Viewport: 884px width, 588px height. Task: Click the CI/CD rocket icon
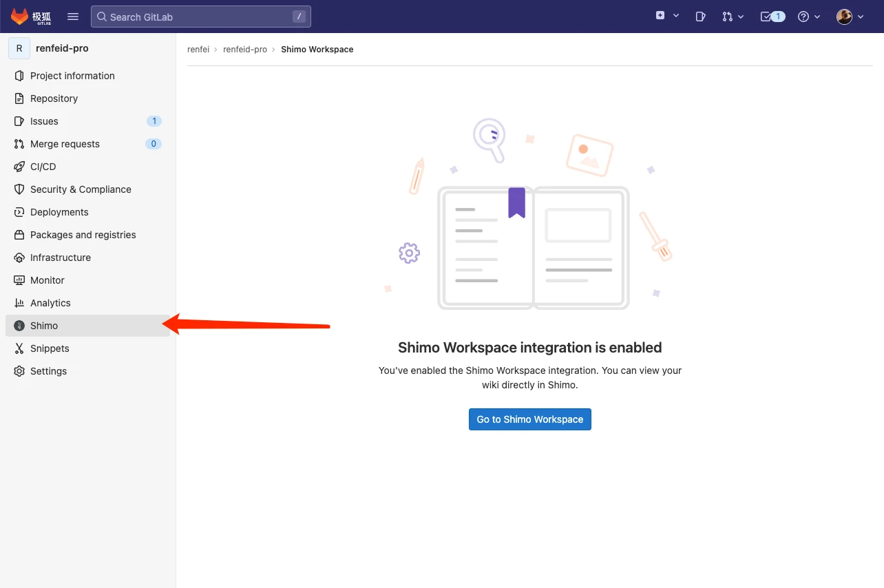[19, 167]
